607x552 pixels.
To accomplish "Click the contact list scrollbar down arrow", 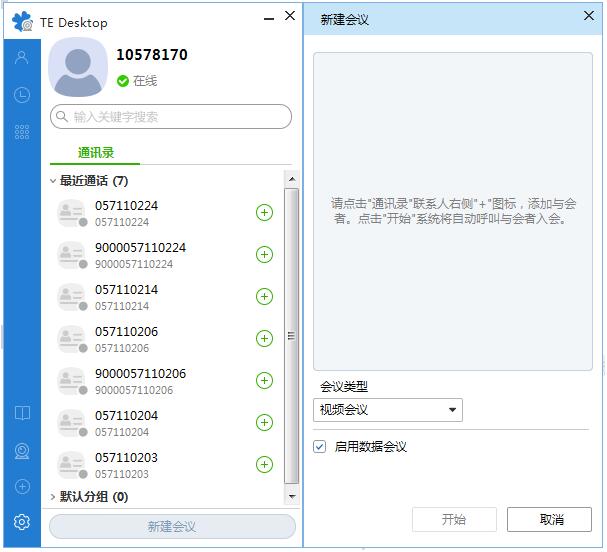I will click(292, 496).
